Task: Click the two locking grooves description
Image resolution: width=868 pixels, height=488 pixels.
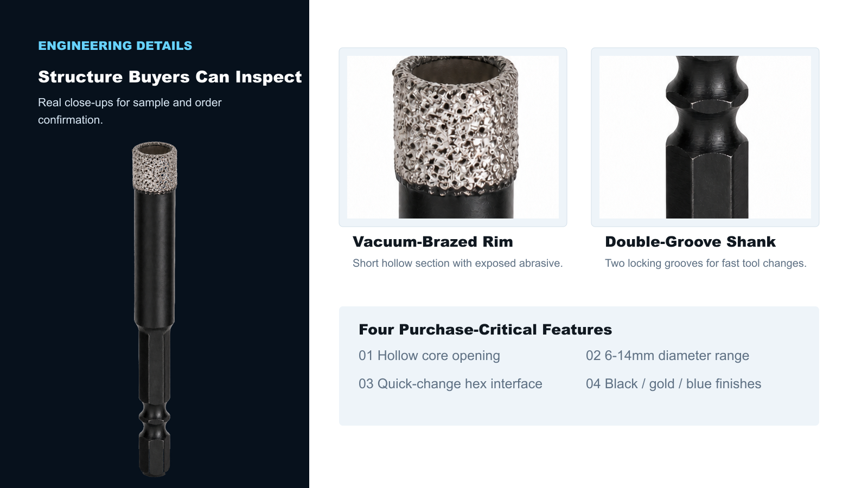Action: [705, 263]
